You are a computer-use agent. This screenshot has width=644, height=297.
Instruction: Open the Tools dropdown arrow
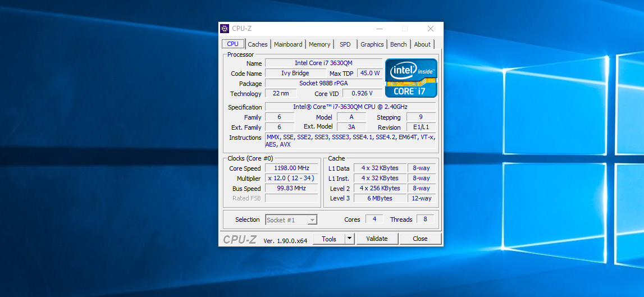click(349, 239)
